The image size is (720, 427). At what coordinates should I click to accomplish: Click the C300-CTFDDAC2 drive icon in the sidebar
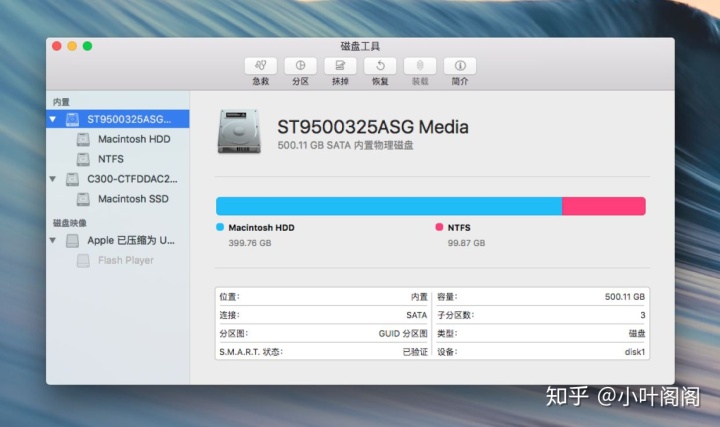pos(72,179)
